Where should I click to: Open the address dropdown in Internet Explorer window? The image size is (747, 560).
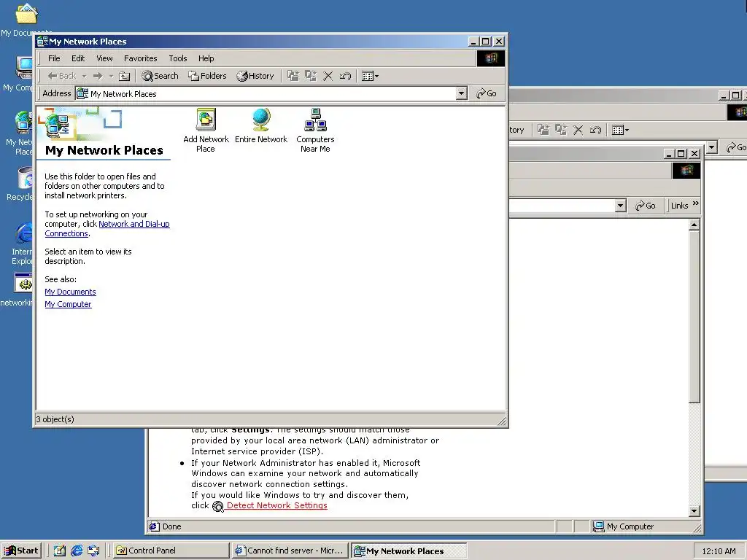[x=620, y=205]
